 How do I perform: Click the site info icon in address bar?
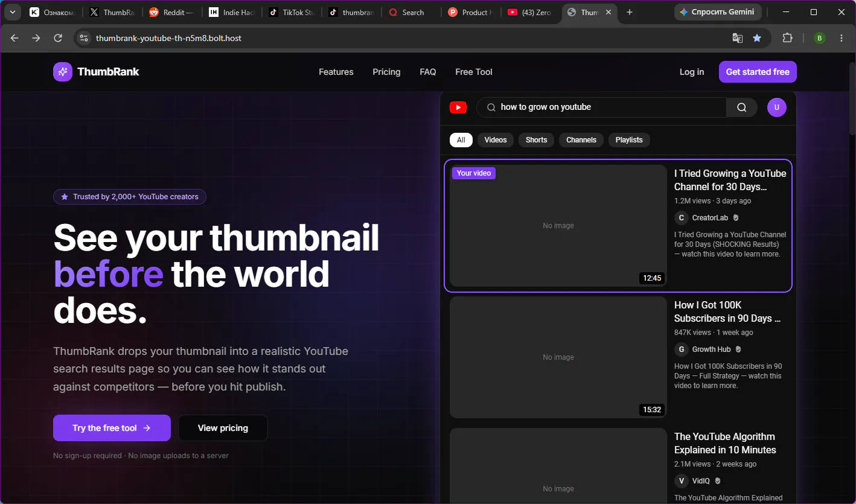click(x=84, y=38)
